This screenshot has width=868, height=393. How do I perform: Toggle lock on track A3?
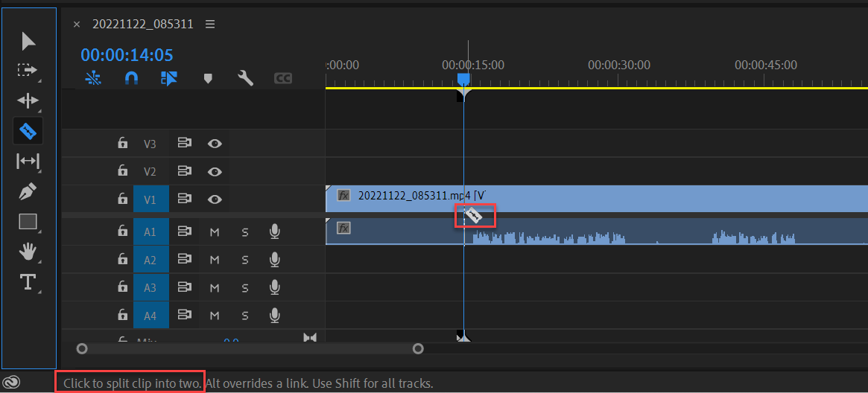click(122, 287)
